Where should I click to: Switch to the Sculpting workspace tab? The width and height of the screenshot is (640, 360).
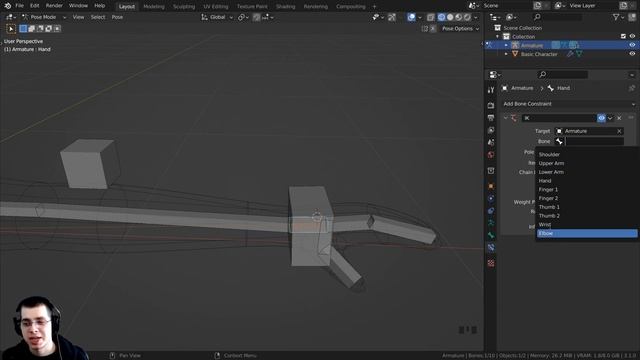(x=184, y=7)
